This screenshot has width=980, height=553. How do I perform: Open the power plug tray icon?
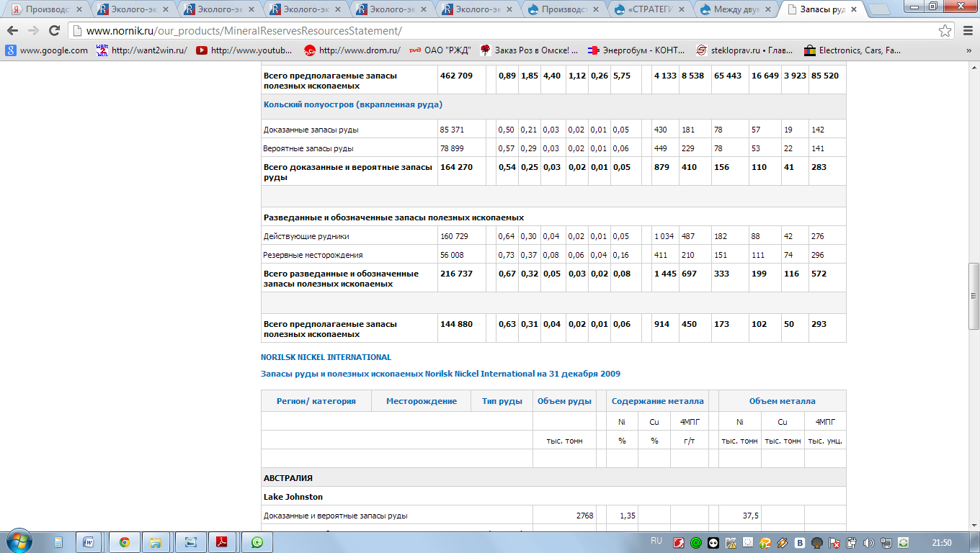coord(852,542)
